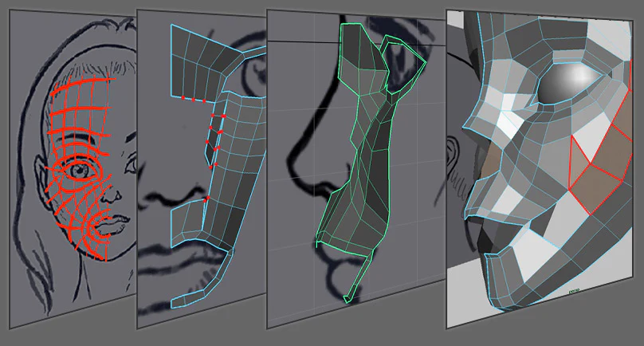The image size is (644, 346).
Task: Select the blue wireframe mesh panel
Action: 202,169
